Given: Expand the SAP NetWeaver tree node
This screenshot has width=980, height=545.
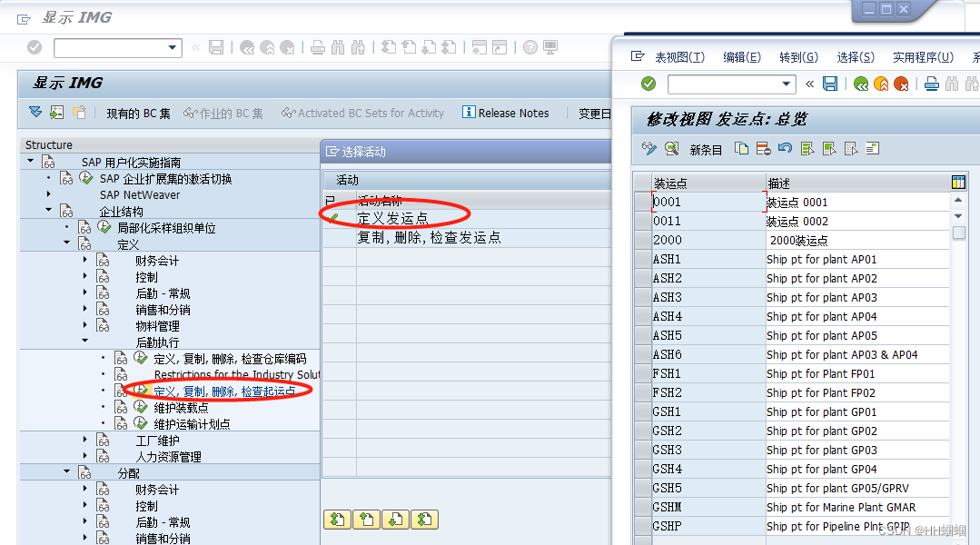Looking at the screenshot, I should click(49, 194).
